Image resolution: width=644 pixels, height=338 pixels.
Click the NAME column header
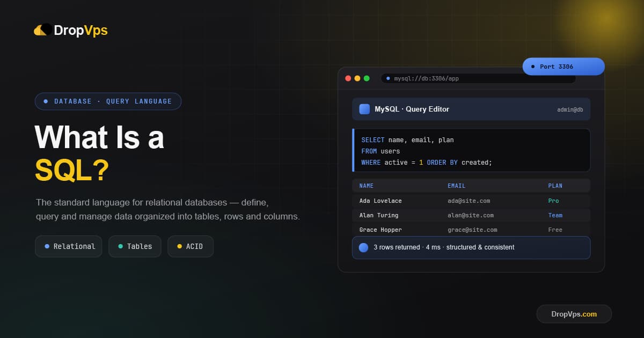(366, 186)
